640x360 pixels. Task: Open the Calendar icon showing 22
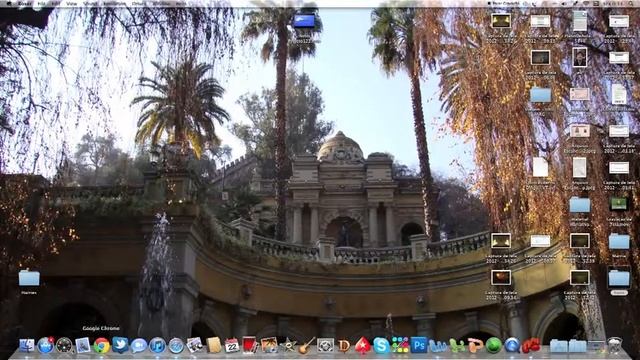coord(232,346)
